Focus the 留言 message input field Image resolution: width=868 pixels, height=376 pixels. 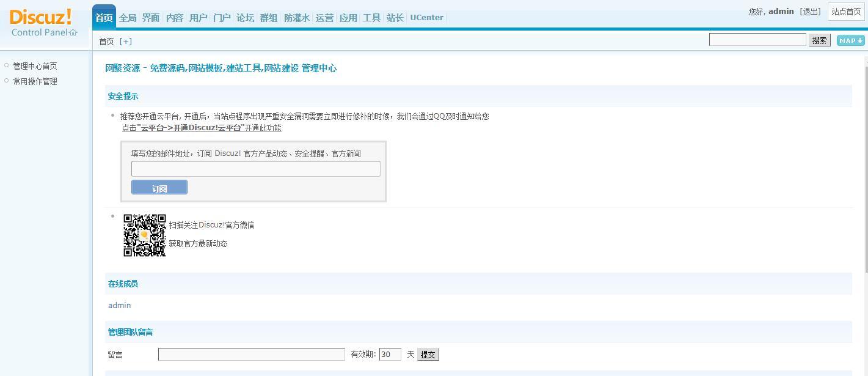point(252,354)
